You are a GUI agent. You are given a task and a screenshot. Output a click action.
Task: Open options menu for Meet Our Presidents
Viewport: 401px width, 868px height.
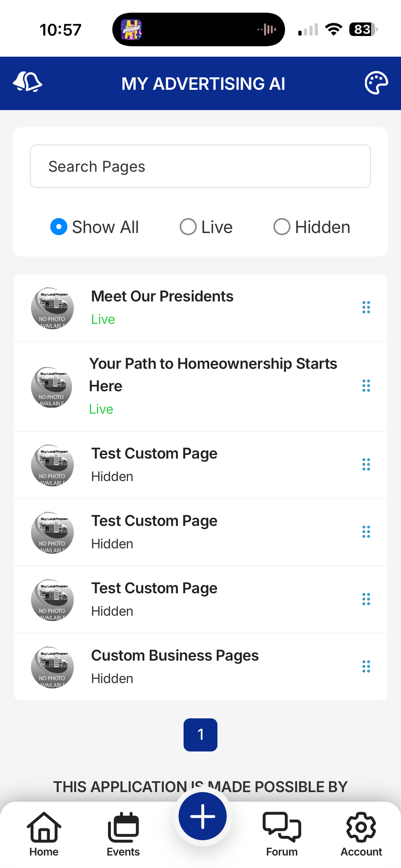[366, 307]
